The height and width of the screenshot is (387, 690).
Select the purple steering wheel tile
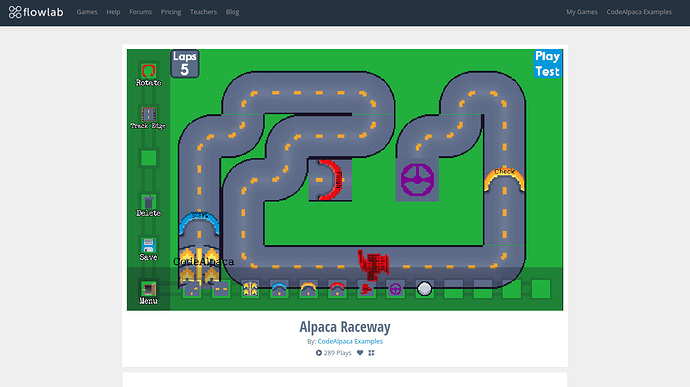click(x=396, y=289)
